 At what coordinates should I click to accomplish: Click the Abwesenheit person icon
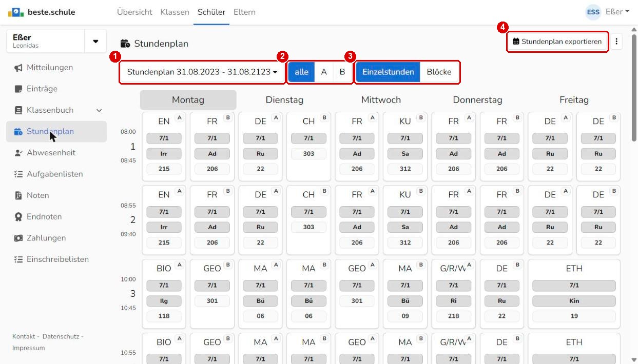pyautogui.click(x=18, y=153)
